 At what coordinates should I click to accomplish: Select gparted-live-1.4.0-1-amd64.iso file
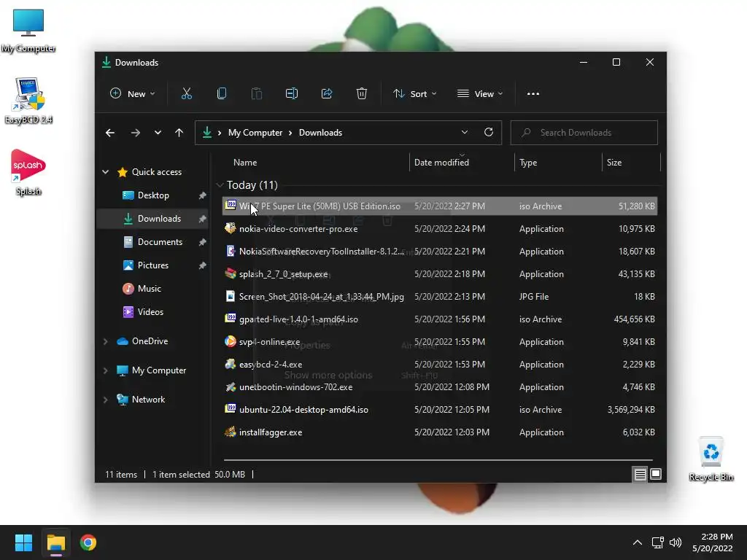click(x=440, y=319)
